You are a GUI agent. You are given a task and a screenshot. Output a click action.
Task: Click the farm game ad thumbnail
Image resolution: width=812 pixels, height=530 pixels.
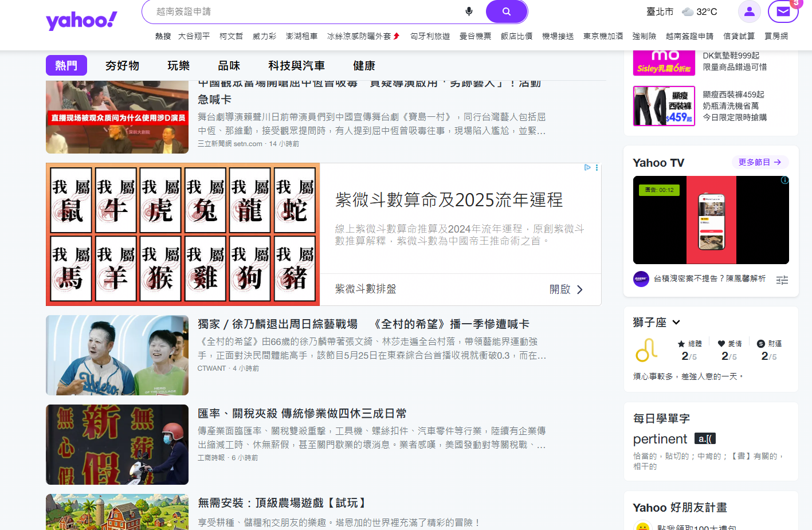pyautogui.click(x=117, y=512)
